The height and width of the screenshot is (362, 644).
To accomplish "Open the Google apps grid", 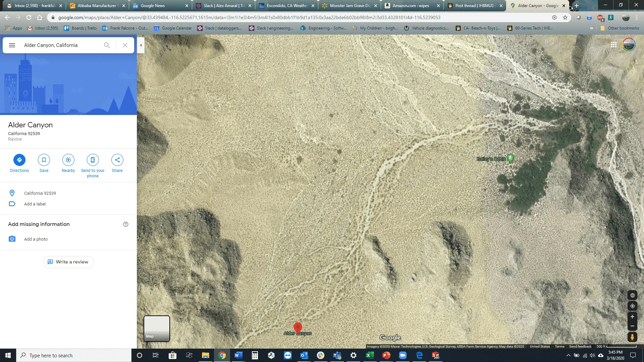I will tap(614, 45).
